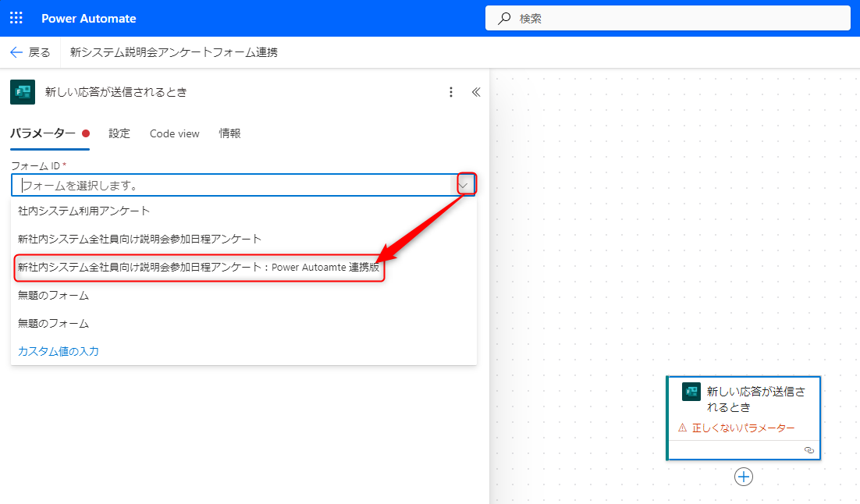Screen dimensions: 860x504
Task: Go back with the 戻る button
Action: pyautogui.click(x=30, y=52)
